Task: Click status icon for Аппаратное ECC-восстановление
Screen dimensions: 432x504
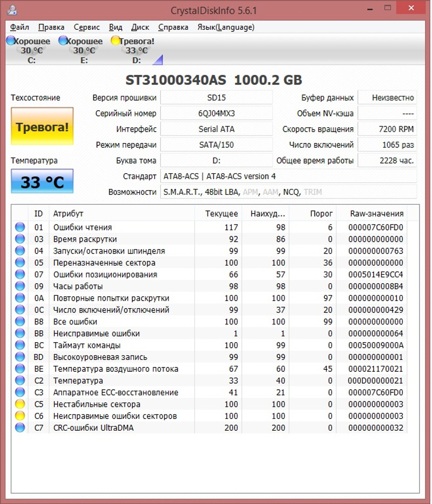Action: coord(20,392)
